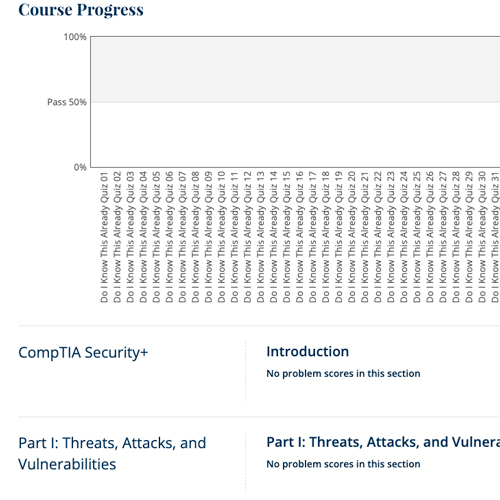500x500 pixels.
Task: Click the Quiz 08 chart axis label
Action: (x=196, y=237)
